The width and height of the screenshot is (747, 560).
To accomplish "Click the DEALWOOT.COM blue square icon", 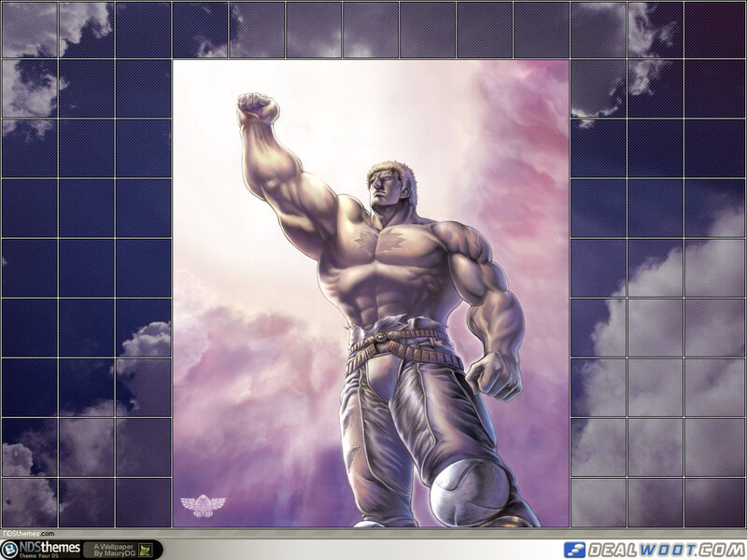I will (574, 550).
